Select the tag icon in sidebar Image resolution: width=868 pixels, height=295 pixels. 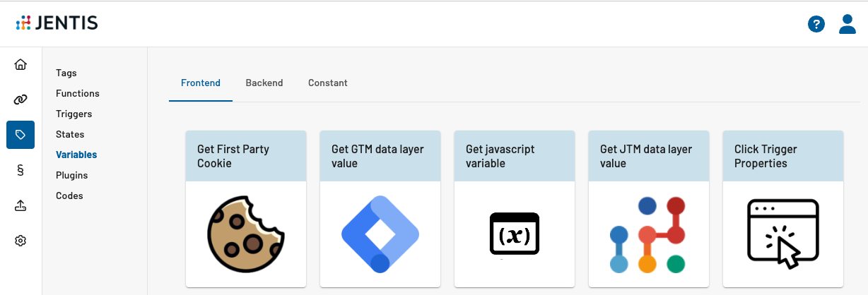pyautogui.click(x=20, y=135)
